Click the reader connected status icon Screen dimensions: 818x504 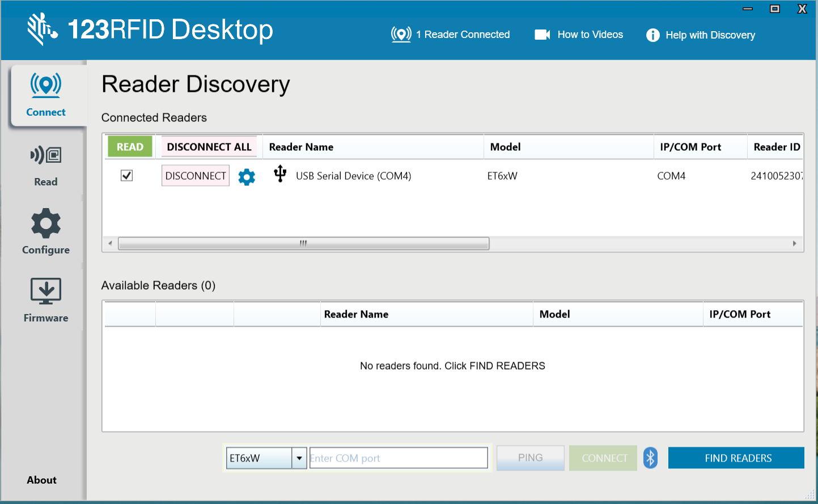[401, 35]
